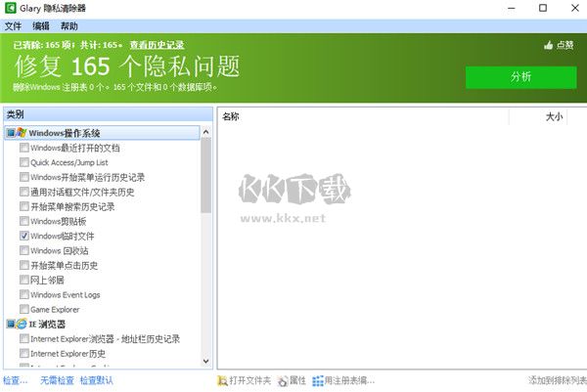Check 开始菜单点击历史 checkbox
This screenshot has width=587, height=392.
coord(24,265)
